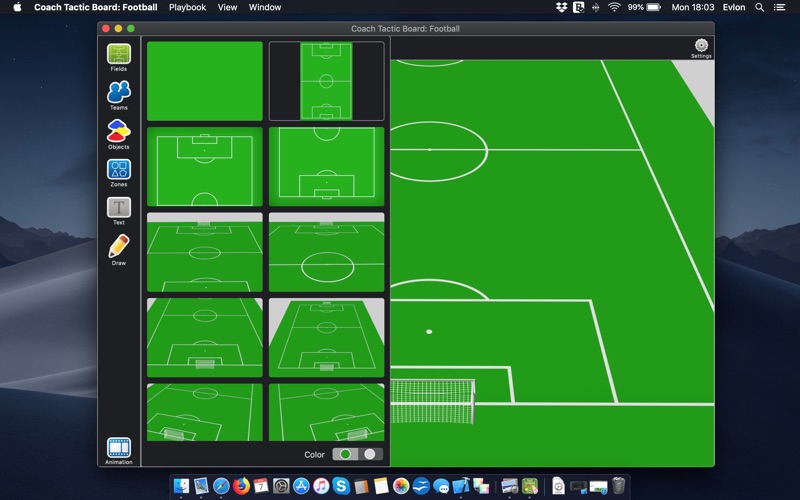Select the Draw pencil tool

click(118, 249)
